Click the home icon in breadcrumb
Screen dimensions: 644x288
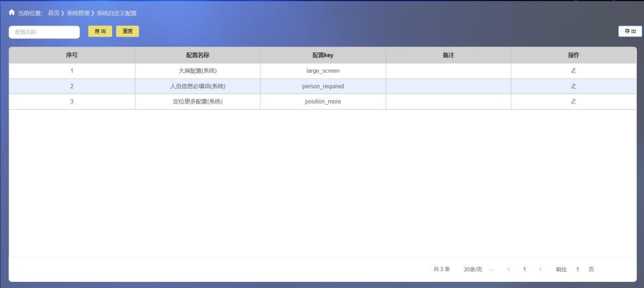(x=12, y=13)
